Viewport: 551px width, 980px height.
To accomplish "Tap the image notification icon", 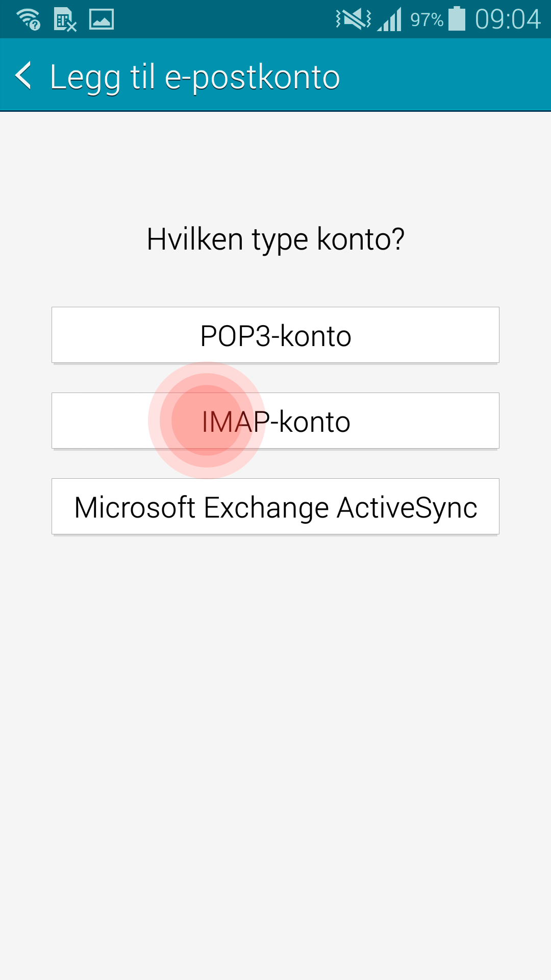I will tap(102, 19).
